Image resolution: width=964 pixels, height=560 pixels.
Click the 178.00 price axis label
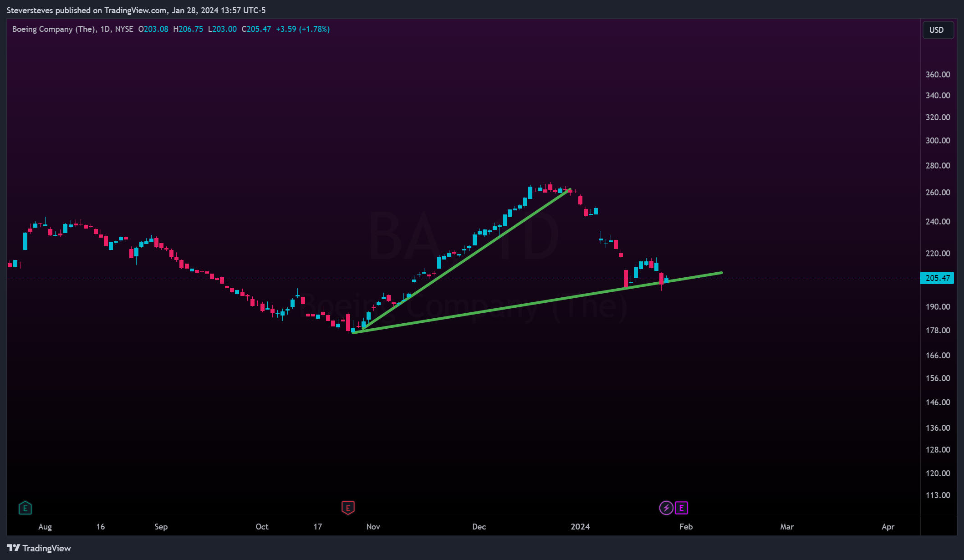[938, 331]
